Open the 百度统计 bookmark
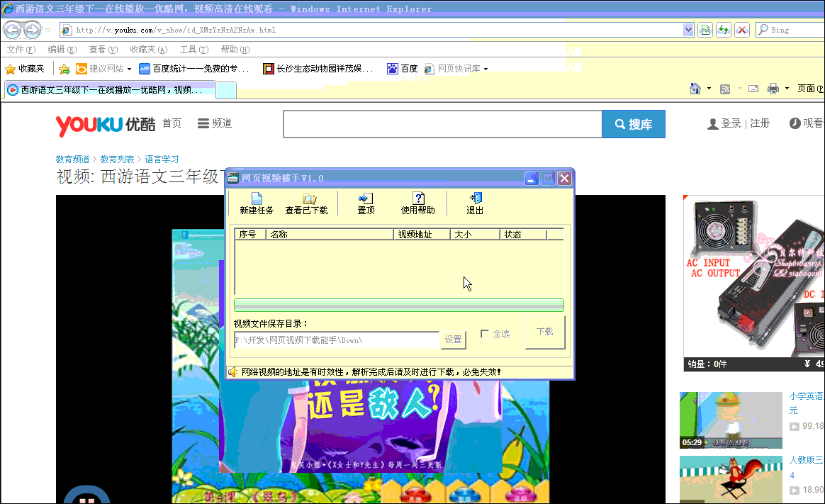Viewport: 825px width, 504px height. pos(193,68)
